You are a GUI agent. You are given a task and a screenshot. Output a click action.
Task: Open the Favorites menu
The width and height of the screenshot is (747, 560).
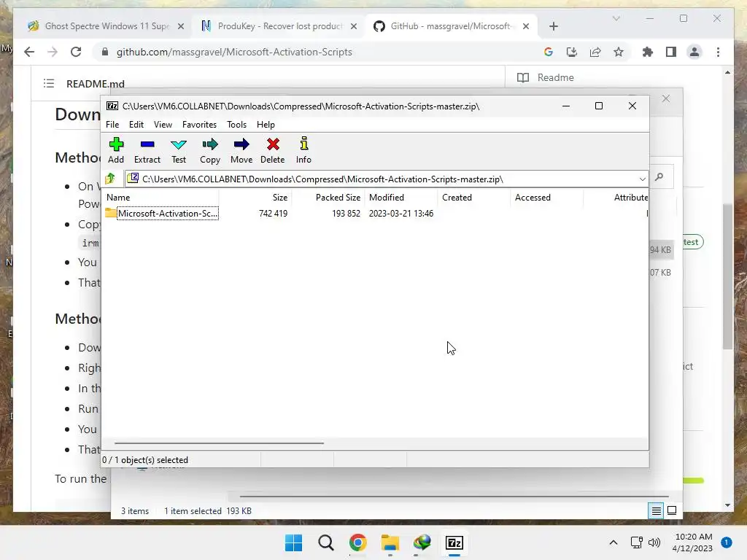pyautogui.click(x=199, y=124)
